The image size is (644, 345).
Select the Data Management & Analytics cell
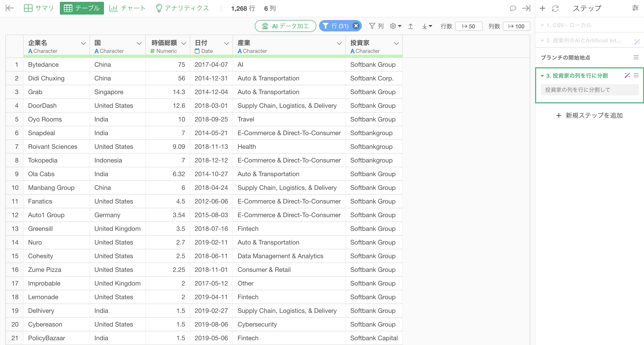289,256
